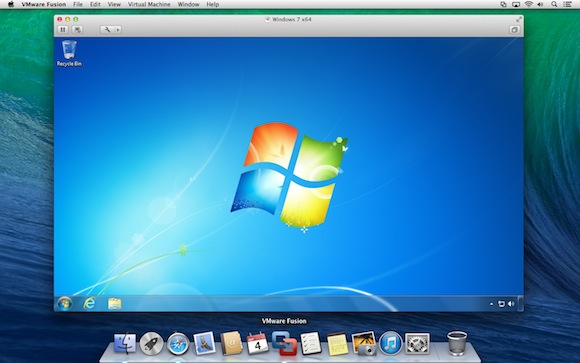The height and width of the screenshot is (363, 580).
Task: Open the Help menu
Action: (213, 4)
